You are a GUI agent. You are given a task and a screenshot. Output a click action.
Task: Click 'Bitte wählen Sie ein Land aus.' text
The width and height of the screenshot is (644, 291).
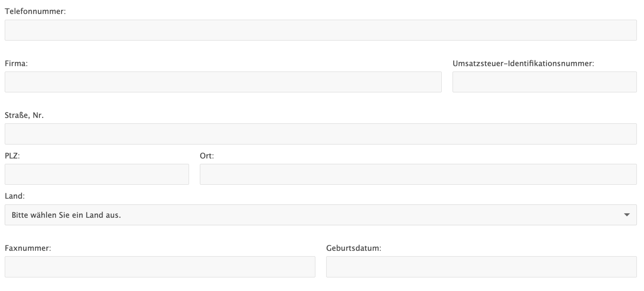pos(66,215)
